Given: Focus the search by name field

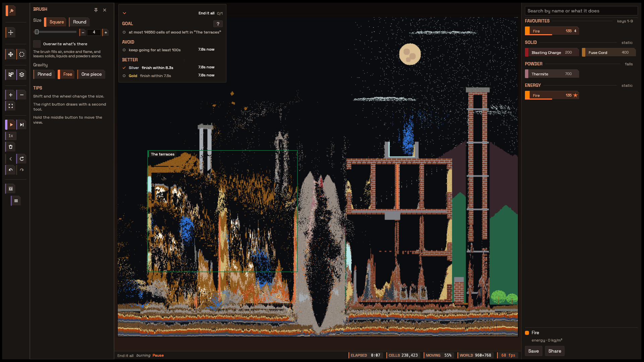Looking at the screenshot, I should (x=581, y=11).
